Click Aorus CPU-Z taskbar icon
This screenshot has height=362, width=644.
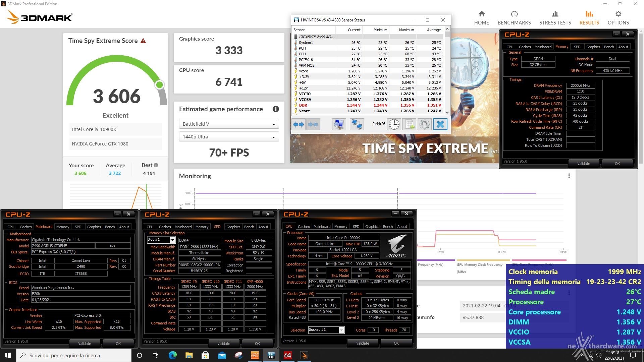coord(255,355)
